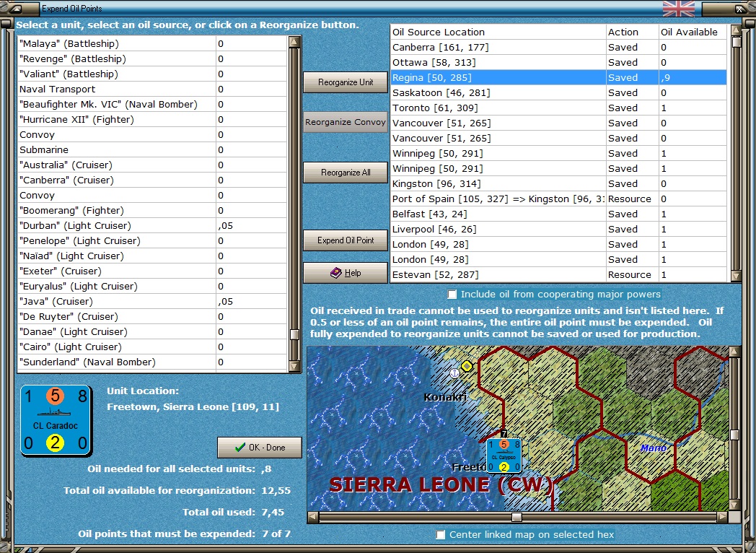Enable Include oil from cooperating major powers

click(x=452, y=295)
